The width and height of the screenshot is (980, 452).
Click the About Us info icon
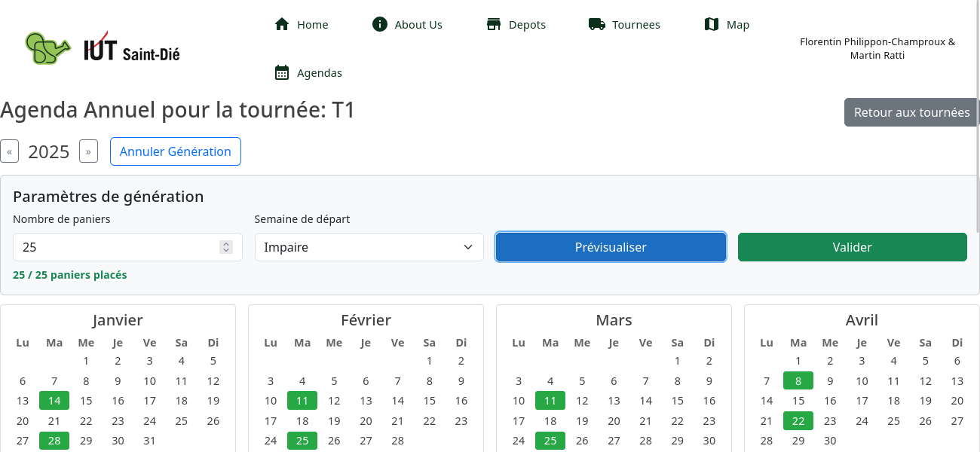pyautogui.click(x=380, y=24)
